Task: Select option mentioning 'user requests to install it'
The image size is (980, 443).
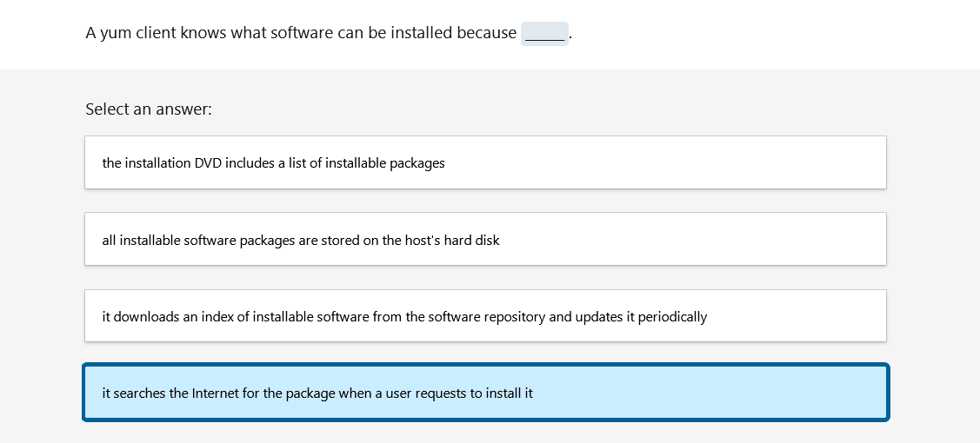Action: pyautogui.click(x=485, y=393)
